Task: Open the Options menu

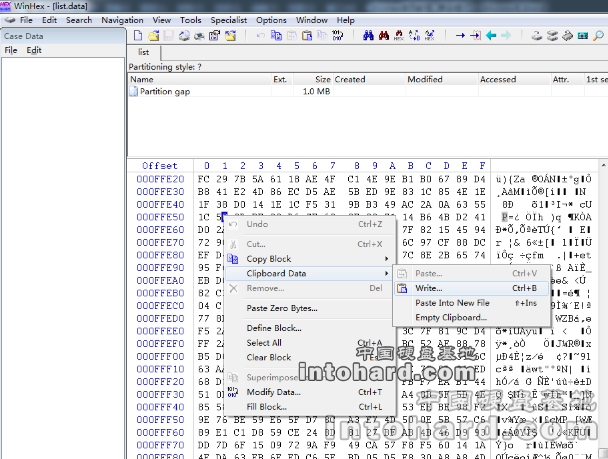Action: 271,20
